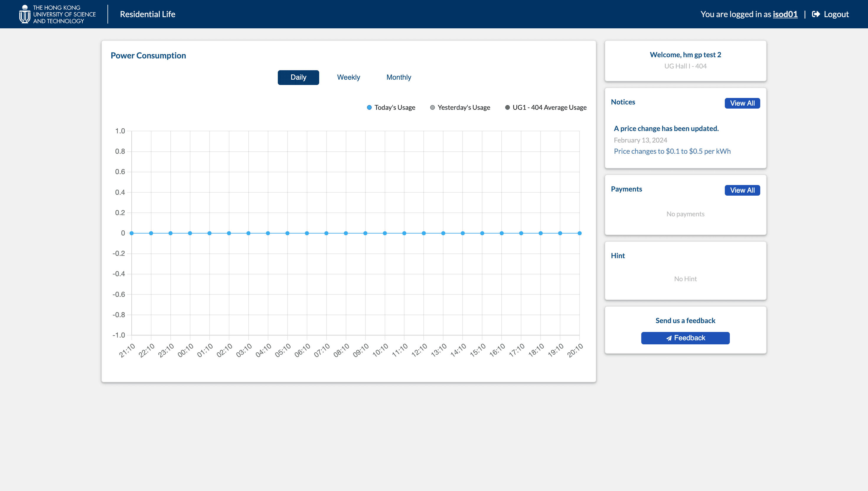Open View All payments panel
The height and width of the screenshot is (491, 868).
click(x=742, y=190)
